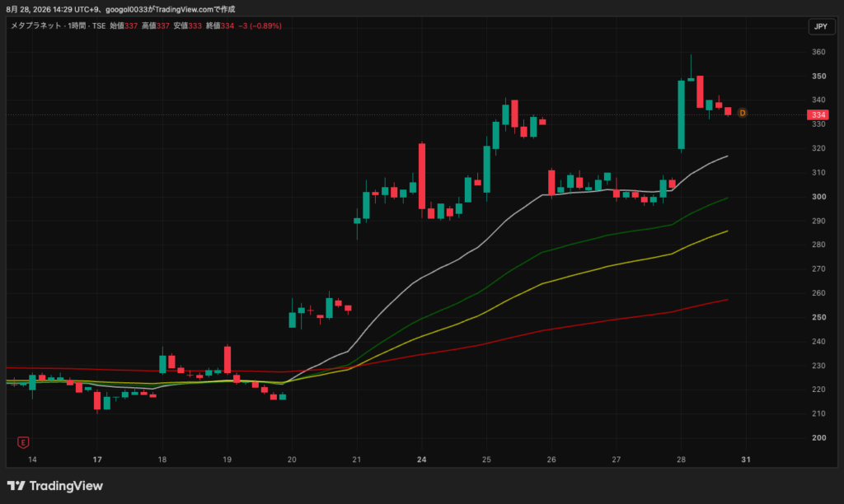
Task: Click the メタプラネット symbol name in the legend
Action: (x=36, y=26)
